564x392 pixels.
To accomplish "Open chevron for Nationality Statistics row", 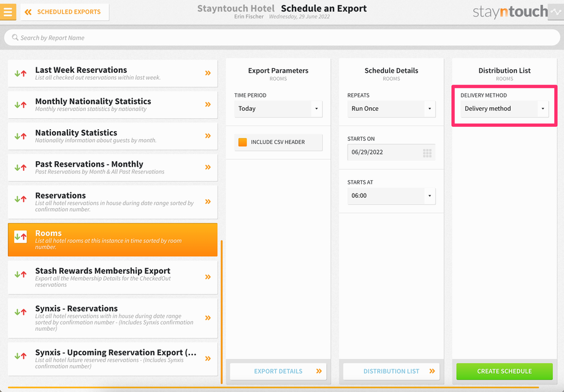I will pos(208,136).
